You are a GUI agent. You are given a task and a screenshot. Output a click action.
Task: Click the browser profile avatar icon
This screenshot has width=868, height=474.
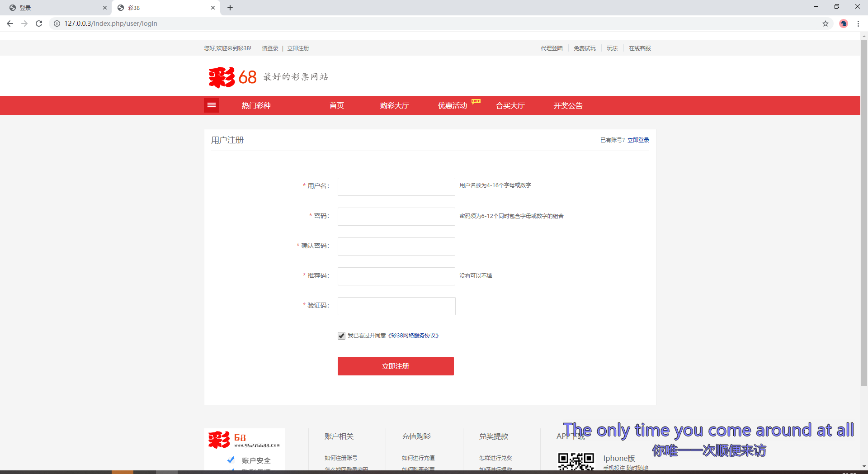843,24
